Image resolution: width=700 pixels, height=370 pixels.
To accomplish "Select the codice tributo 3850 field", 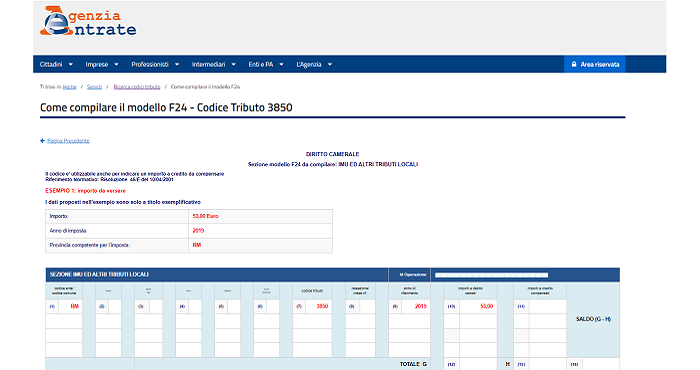I will pyautogui.click(x=318, y=306).
